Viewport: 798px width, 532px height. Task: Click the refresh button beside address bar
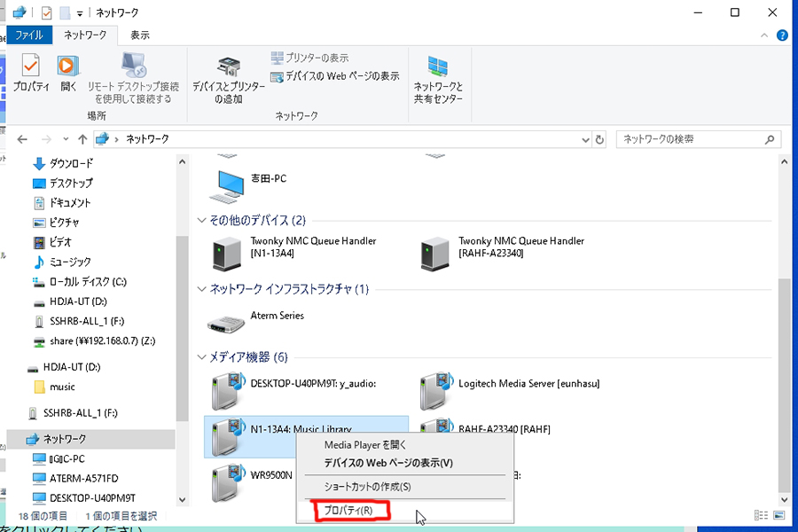(599, 139)
